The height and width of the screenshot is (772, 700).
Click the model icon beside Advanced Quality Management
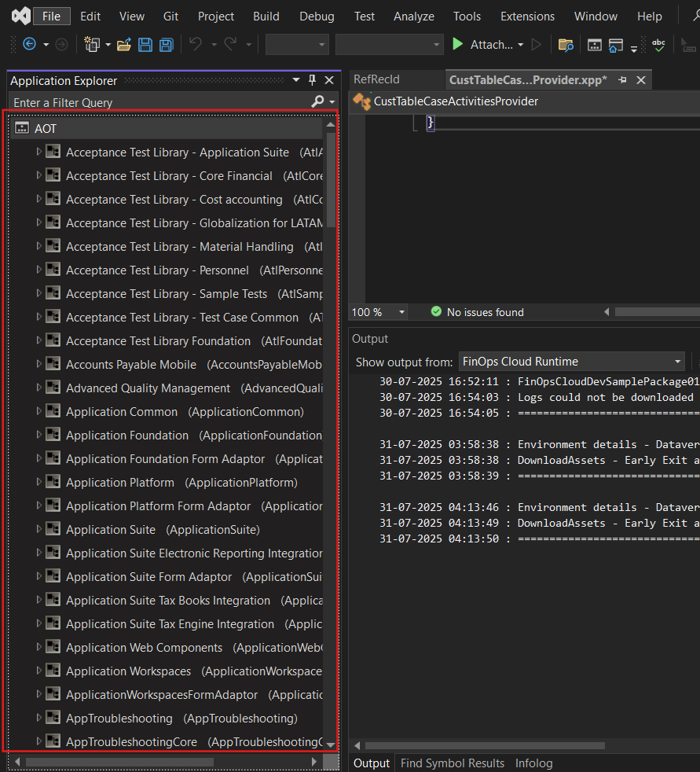coord(53,388)
